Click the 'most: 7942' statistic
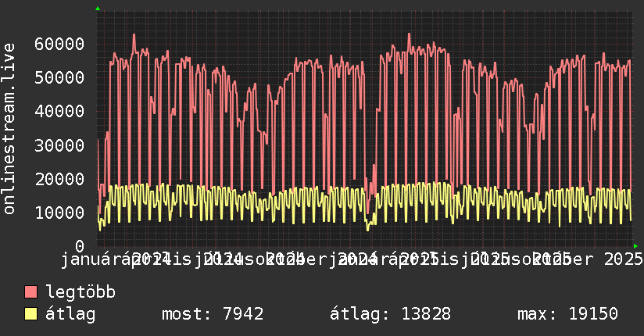This screenshot has height=336, width=644. (212, 314)
